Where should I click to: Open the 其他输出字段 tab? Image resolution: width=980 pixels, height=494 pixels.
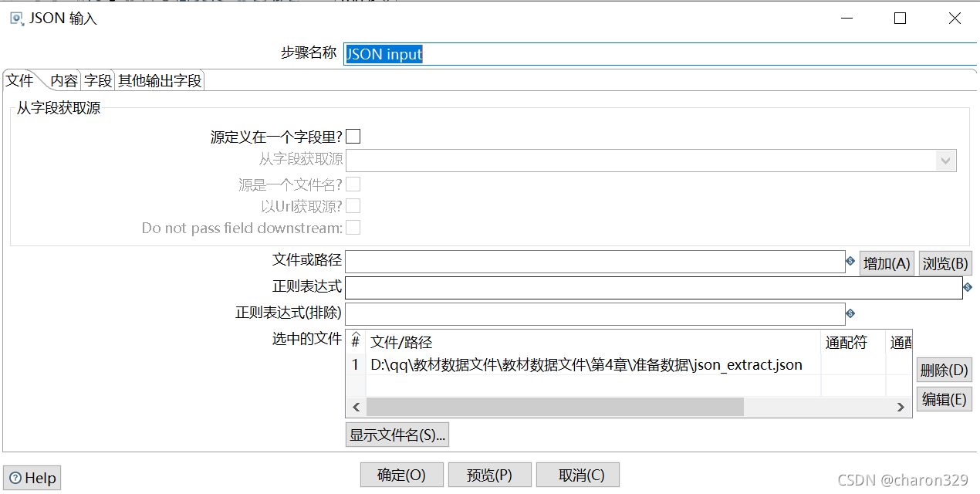coord(159,80)
